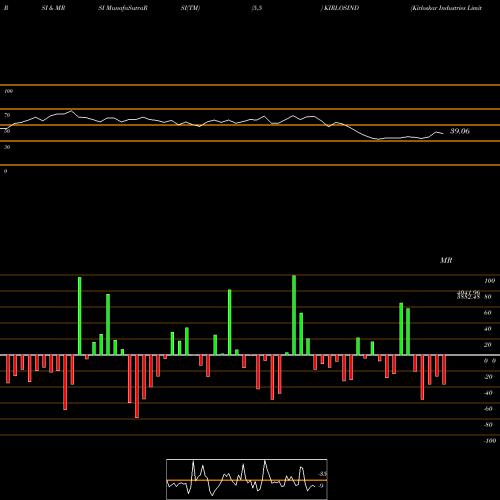Click the 39.06 RSI value label
Image resolution: width=500 pixels, height=500 pixels.
click(x=460, y=131)
